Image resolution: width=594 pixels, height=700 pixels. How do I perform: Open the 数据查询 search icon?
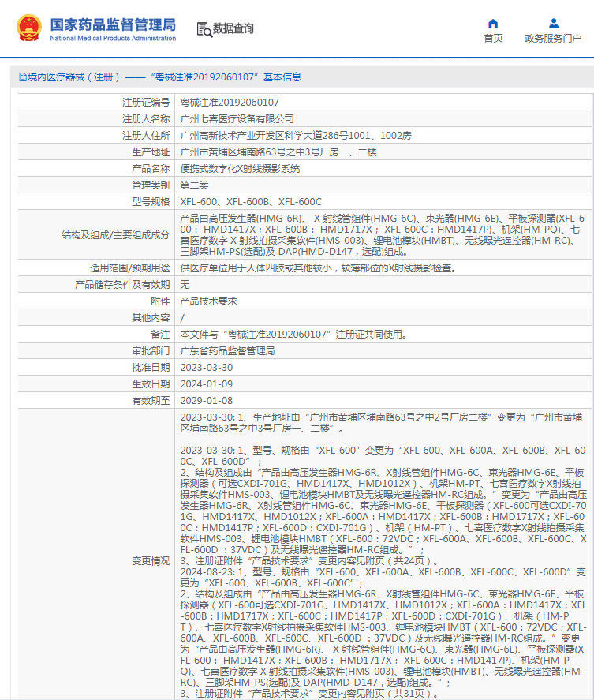204,29
